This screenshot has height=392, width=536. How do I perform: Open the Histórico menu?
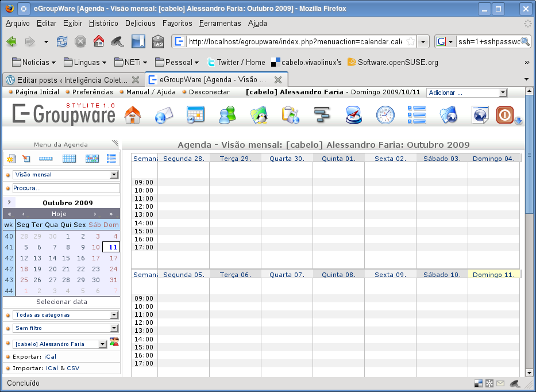point(103,24)
